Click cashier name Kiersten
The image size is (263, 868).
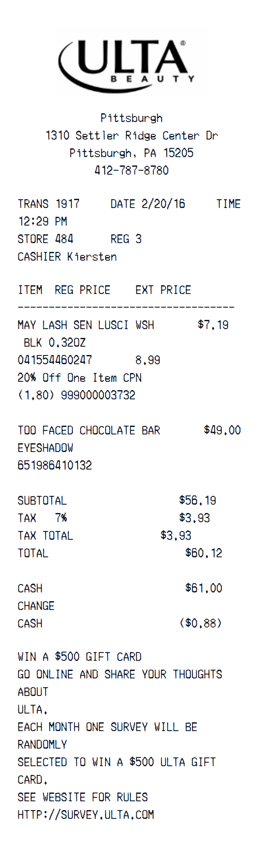click(x=92, y=257)
